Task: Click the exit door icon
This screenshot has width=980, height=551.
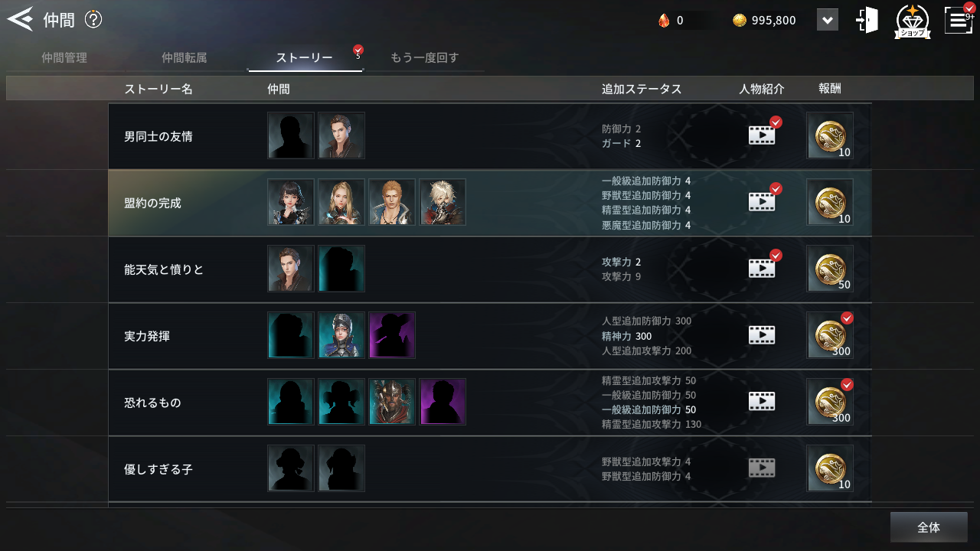Action: coord(867,20)
